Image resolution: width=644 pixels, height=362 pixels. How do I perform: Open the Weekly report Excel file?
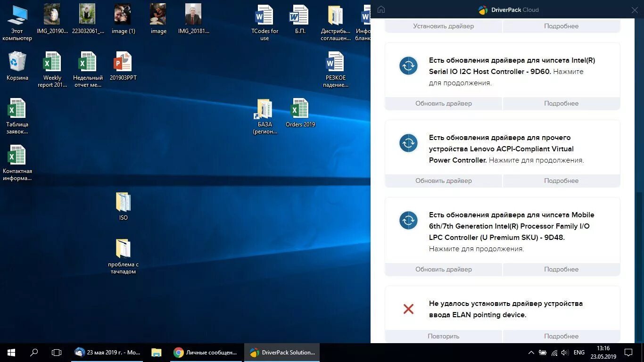pos(52,69)
